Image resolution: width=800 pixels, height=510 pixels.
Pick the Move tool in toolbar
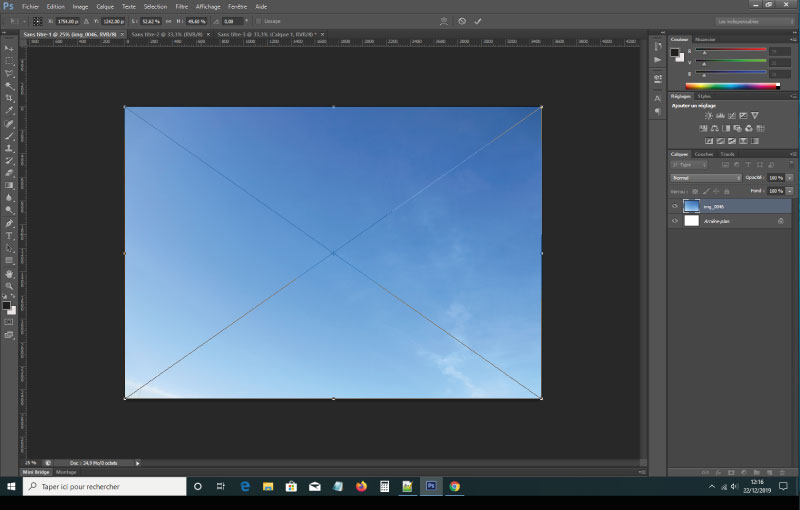[x=10, y=48]
